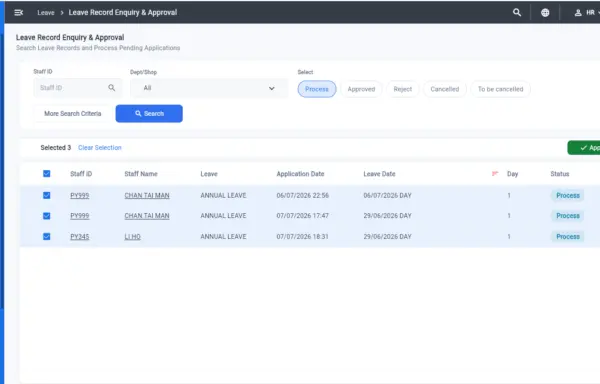Screen dimensions: 600x384
Task: Select the Approved status filter
Action: [x=361, y=89]
